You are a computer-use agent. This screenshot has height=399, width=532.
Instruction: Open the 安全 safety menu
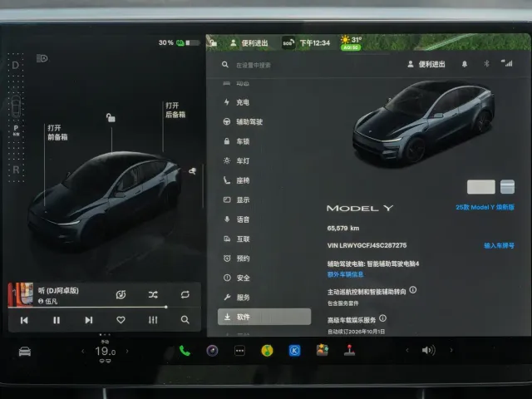click(236, 278)
